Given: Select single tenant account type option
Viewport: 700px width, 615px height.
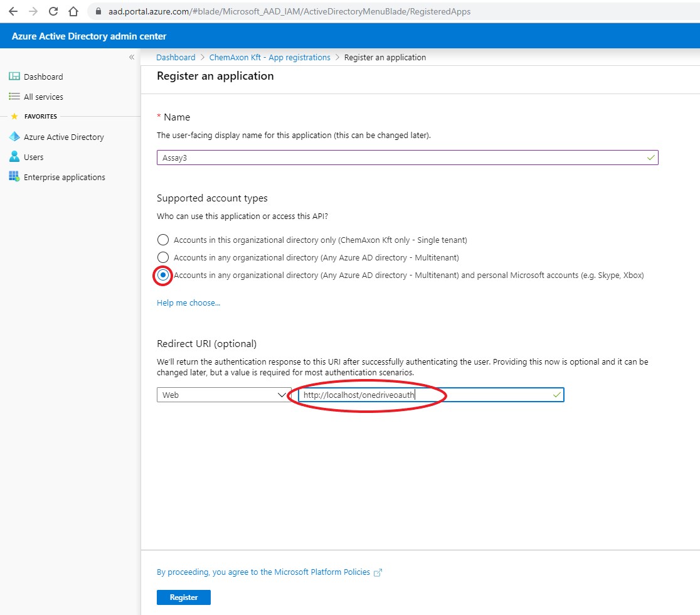Looking at the screenshot, I should click(162, 240).
